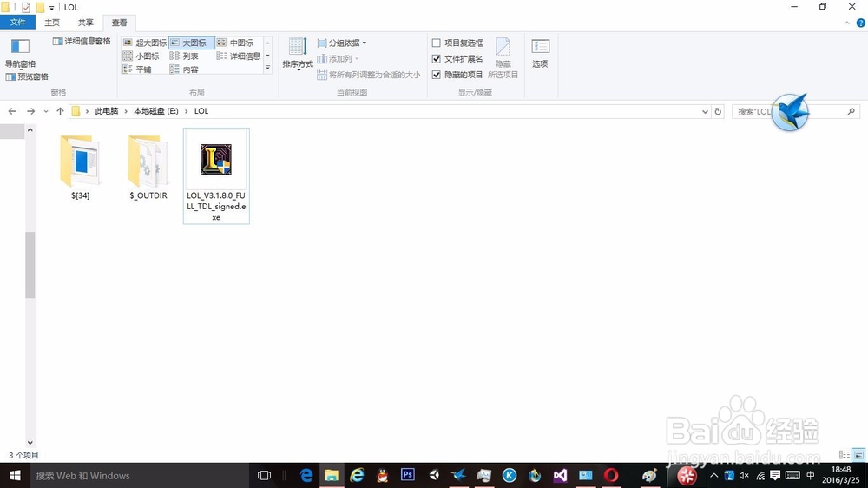Select Large icons layout
Screen dimensions: 868x488
[192, 43]
